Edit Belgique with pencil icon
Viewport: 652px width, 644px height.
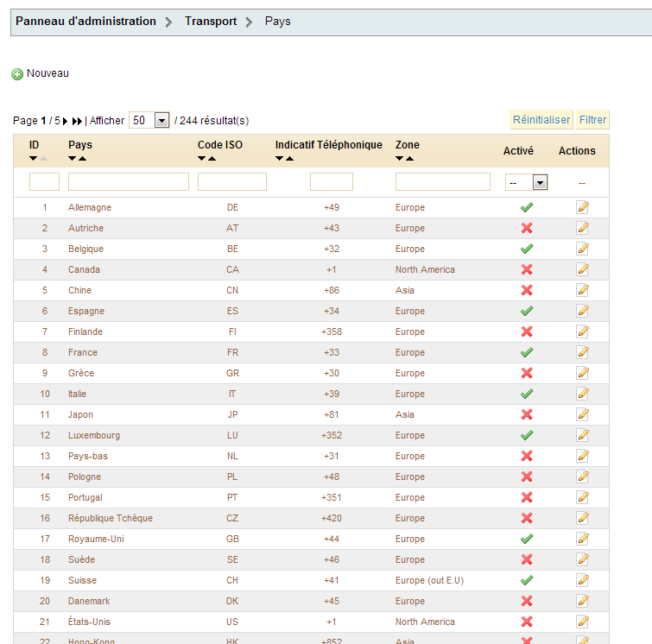[583, 249]
